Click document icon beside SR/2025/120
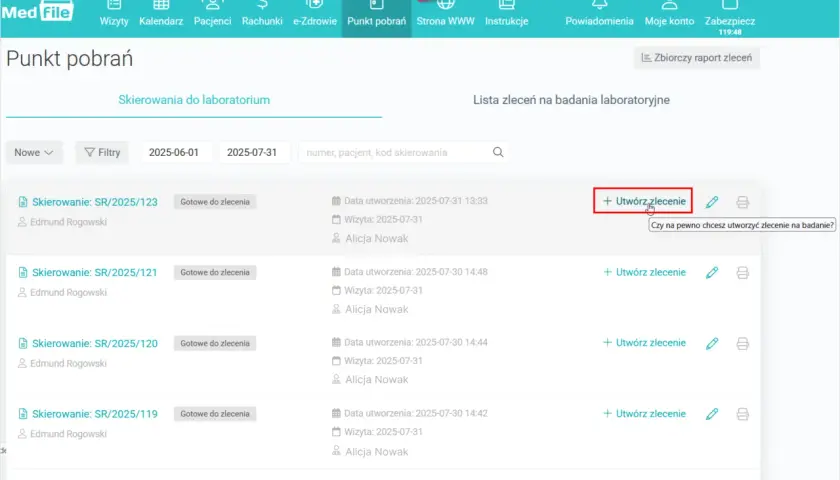This screenshot has width=840, height=480. pyautogui.click(x=22, y=343)
